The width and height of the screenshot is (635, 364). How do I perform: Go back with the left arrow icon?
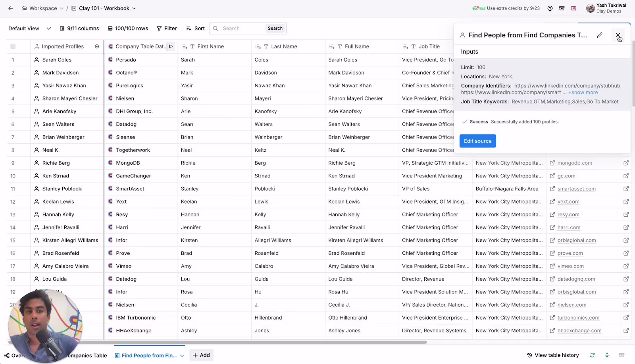tap(11, 8)
